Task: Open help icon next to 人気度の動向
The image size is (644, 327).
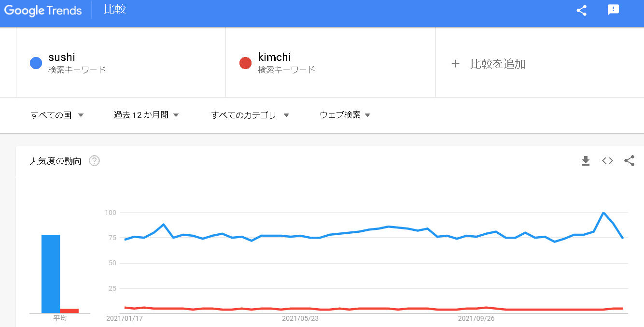Action: tap(95, 161)
